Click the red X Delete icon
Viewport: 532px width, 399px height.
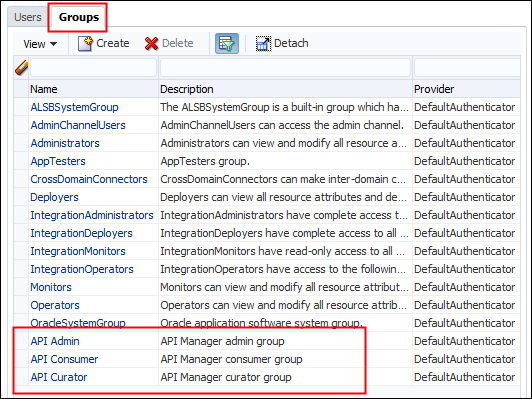point(151,43)
